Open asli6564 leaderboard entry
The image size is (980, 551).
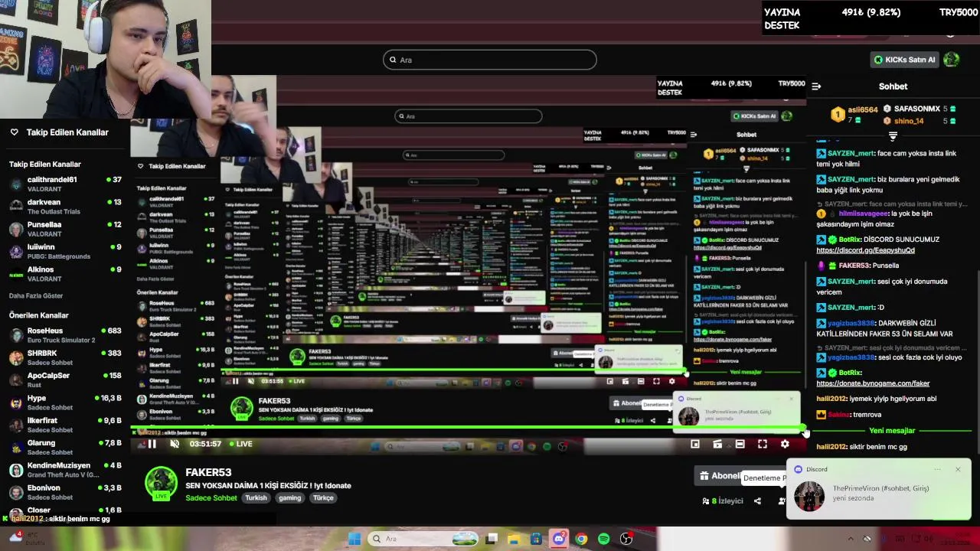pyautogui.click(x=854, y=113)
